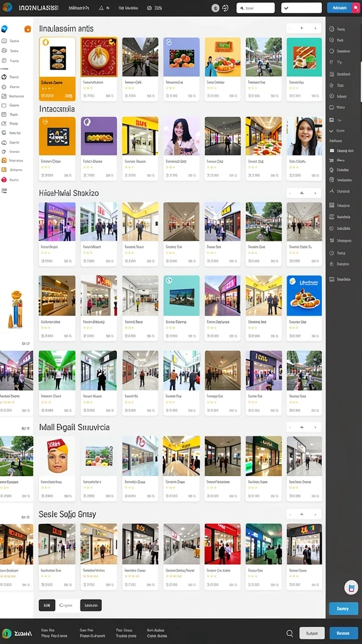Viewport: 362px width, 644px height.
Task: Click the circular logo icon in top bar
Action: click(x=8, y=8)
